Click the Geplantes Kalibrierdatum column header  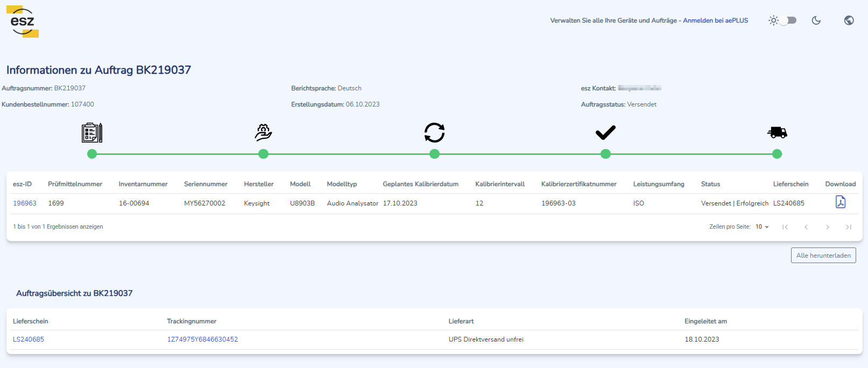pos(420,184)
